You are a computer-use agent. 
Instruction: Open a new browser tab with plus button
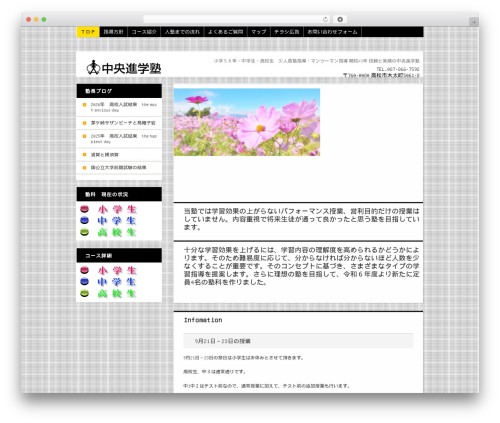pos(474,22)
